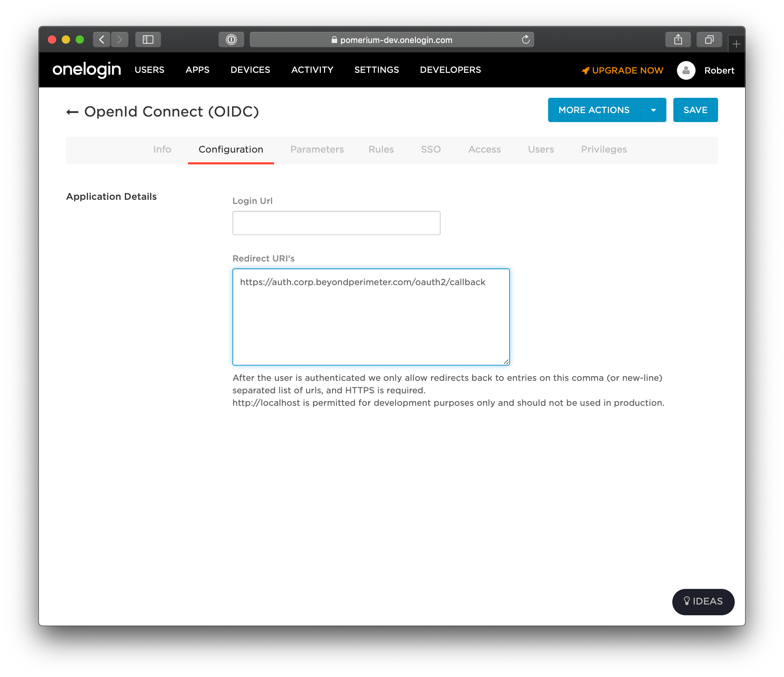
Task: Click the green fullscreen window button
Action: pyautogui.click(x=80, y=39)
